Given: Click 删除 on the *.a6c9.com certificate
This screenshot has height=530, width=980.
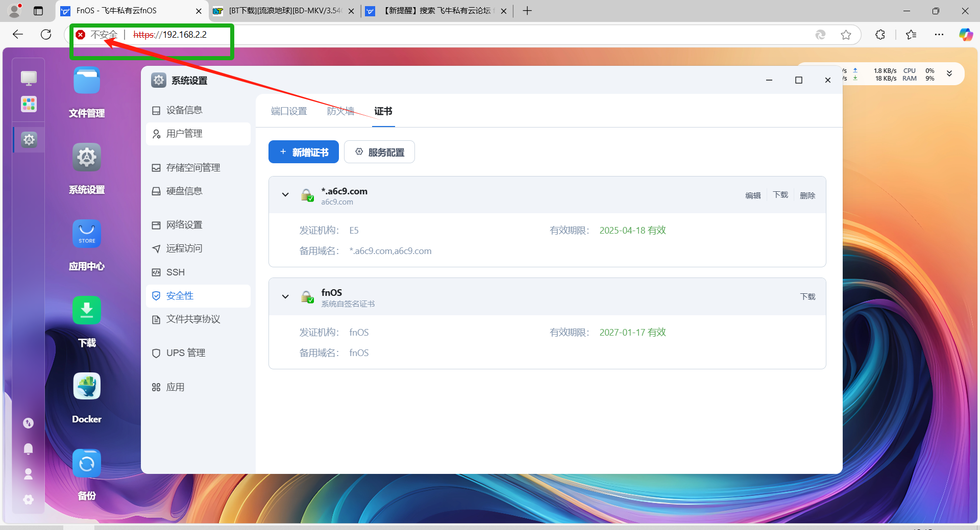Looking at the screenshot, I should (807, 195).
